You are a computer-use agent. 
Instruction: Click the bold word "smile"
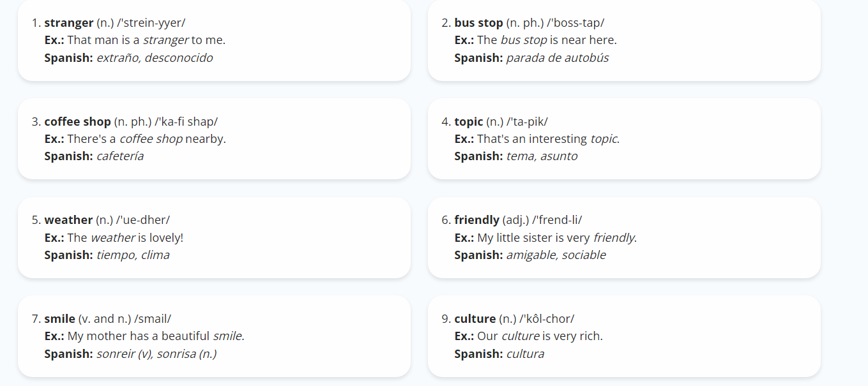[x=59, y=318]
